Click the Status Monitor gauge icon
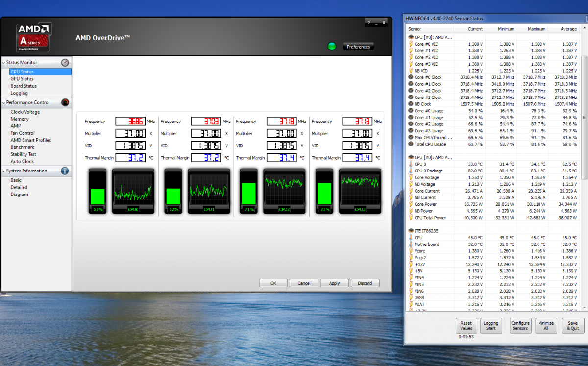The width and height of the screenshot is (588, 366). point(65,63)
